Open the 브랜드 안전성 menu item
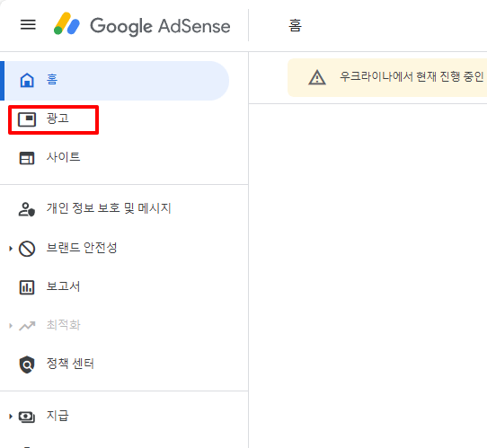 (x=82, y=248)
